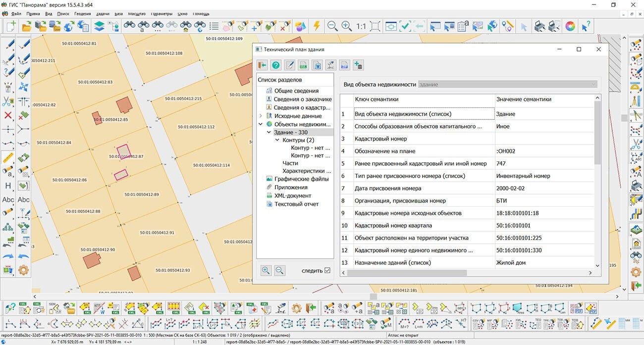The height and width of the screenshot is (345, 644).
Task: Click the zoom out magnifier in main toolbar
Action: tap(332, 26)
